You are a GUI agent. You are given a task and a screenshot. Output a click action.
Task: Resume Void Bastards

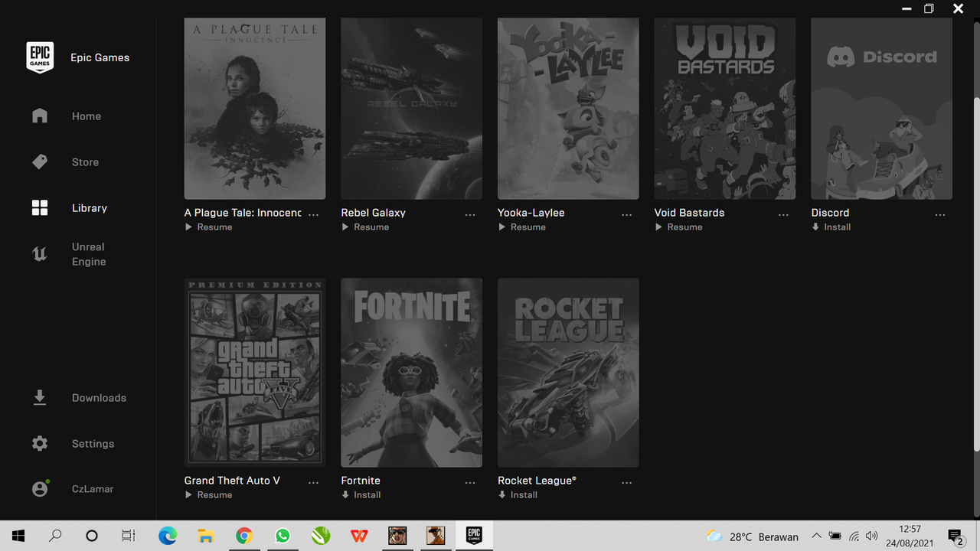(678, 227)
